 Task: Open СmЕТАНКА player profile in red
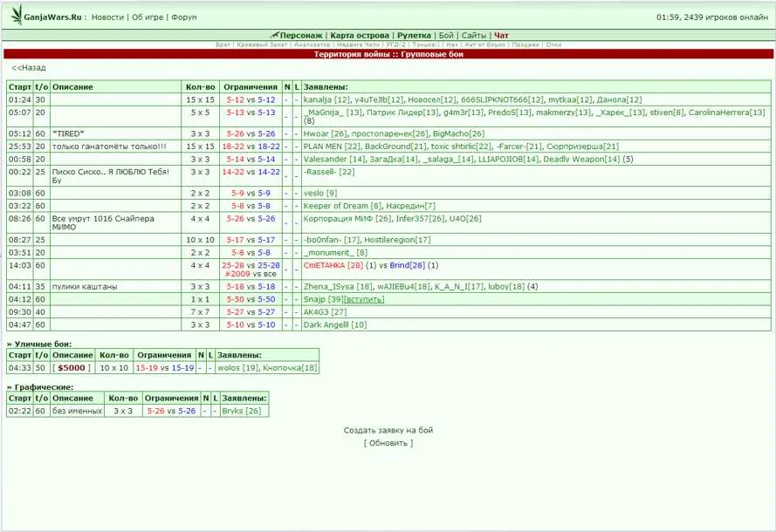coord(325,265)
